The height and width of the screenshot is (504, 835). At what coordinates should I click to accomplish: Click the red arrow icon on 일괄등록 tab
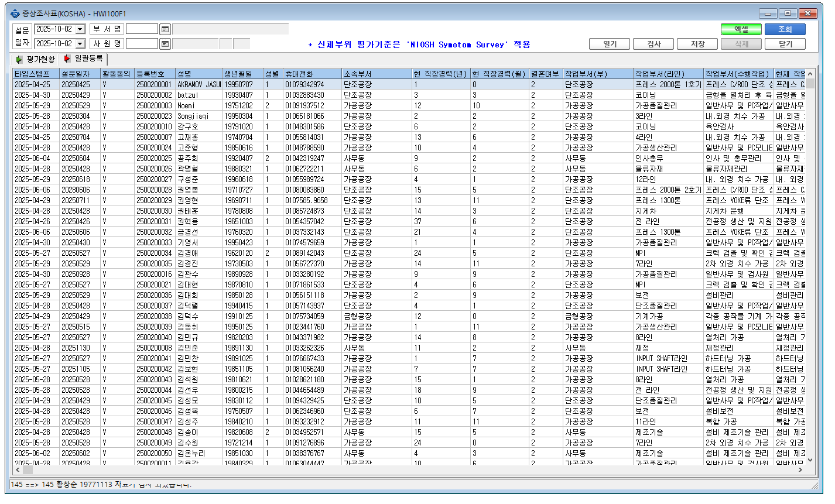coord(67,59)
